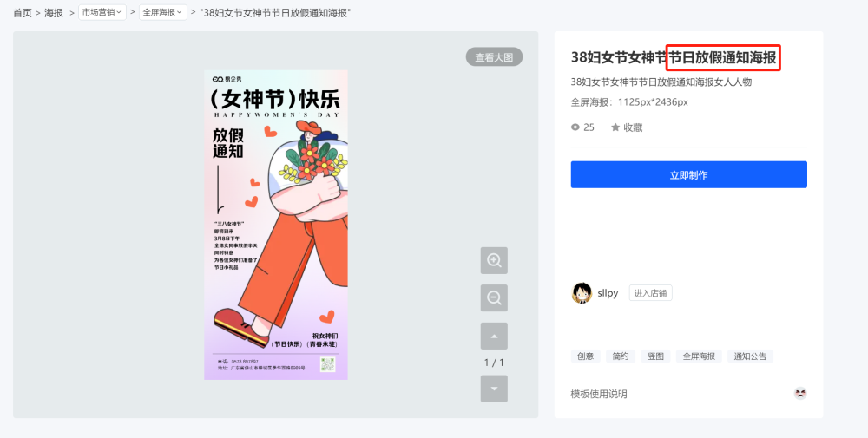Image resolution: width=868 pixels, height=438 pixels.
Task: Go to 首页 in the breadcrumb
Action: (23, 13)
